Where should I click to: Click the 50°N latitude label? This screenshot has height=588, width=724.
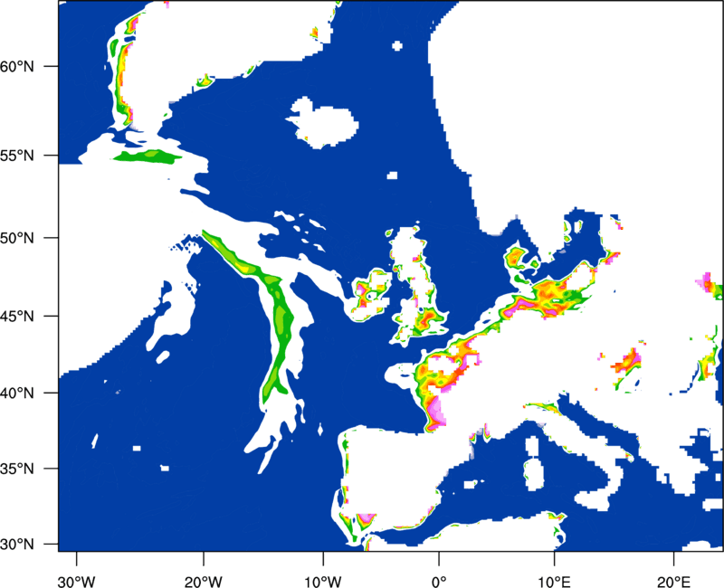pos(17,238)
